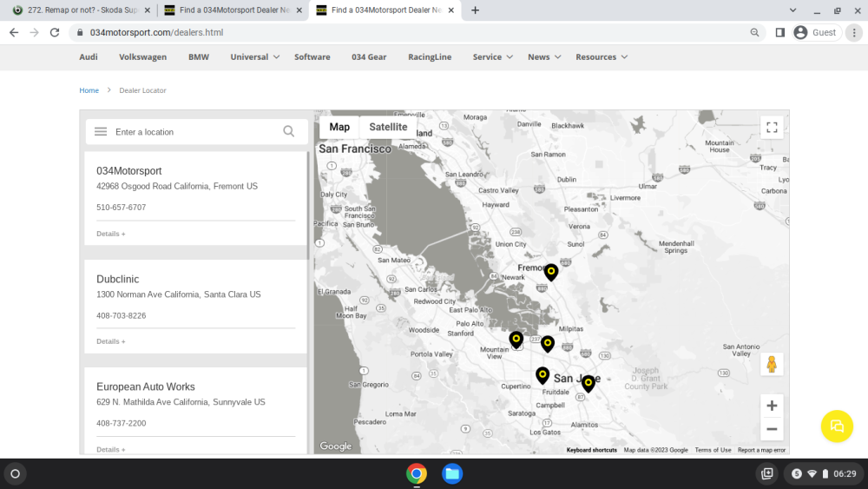Follow the Home breadcrumb link
Screen dimensions: 868x489
tap(89, 90)
